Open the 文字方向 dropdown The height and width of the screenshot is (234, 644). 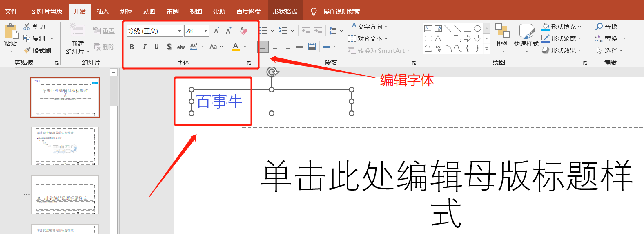(x=368, y=27)
